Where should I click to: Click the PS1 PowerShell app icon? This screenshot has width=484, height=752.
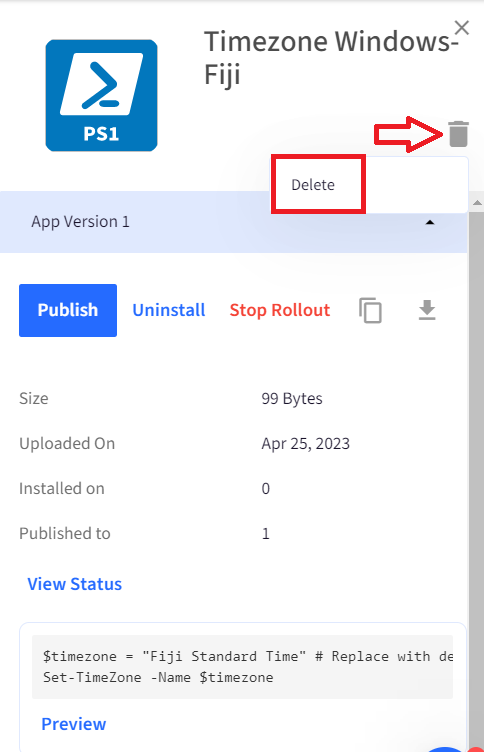pyautogui.click(x=101, y=95)
